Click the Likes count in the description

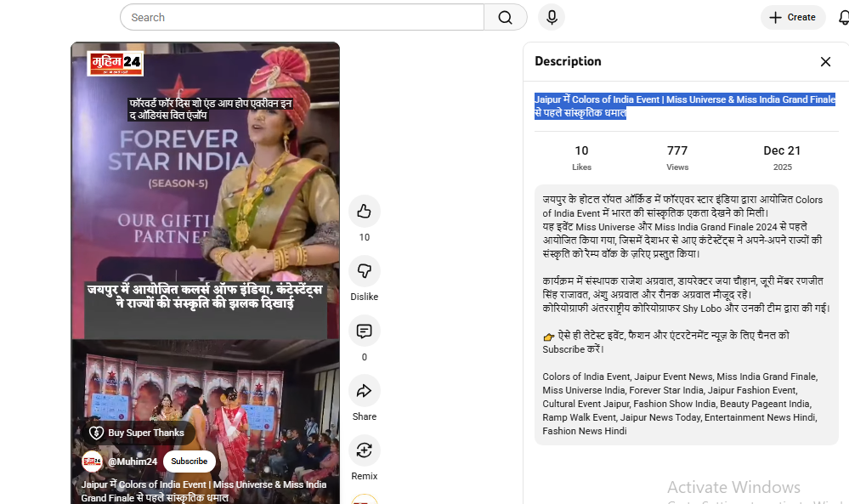[581, 156]
